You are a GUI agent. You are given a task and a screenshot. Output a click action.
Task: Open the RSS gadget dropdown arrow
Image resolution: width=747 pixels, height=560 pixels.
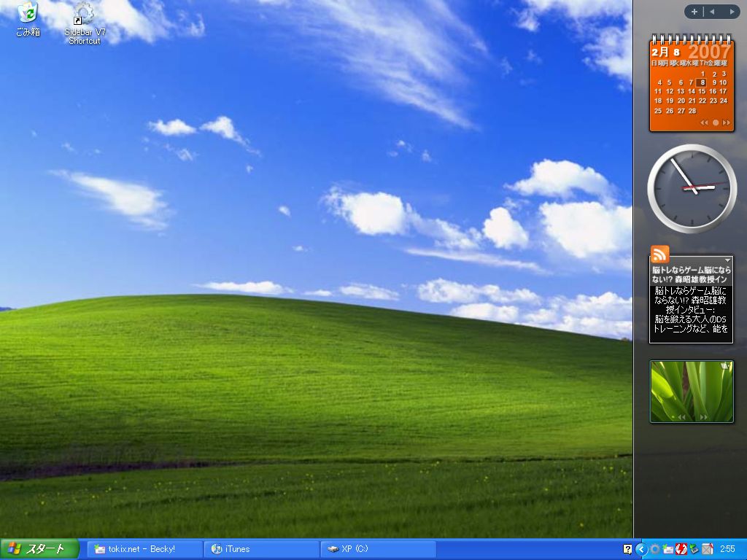tap(727, 260)
